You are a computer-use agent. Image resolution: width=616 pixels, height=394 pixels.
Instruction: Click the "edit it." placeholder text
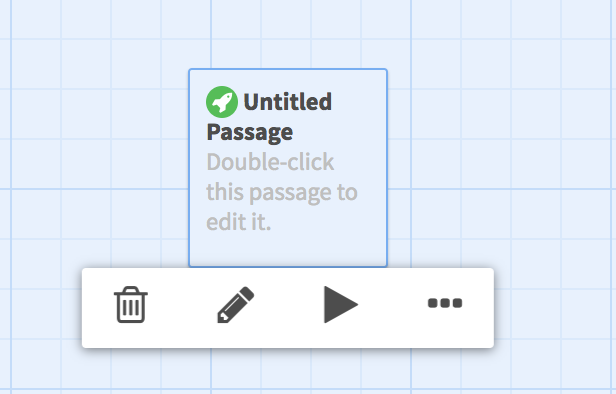238,222
